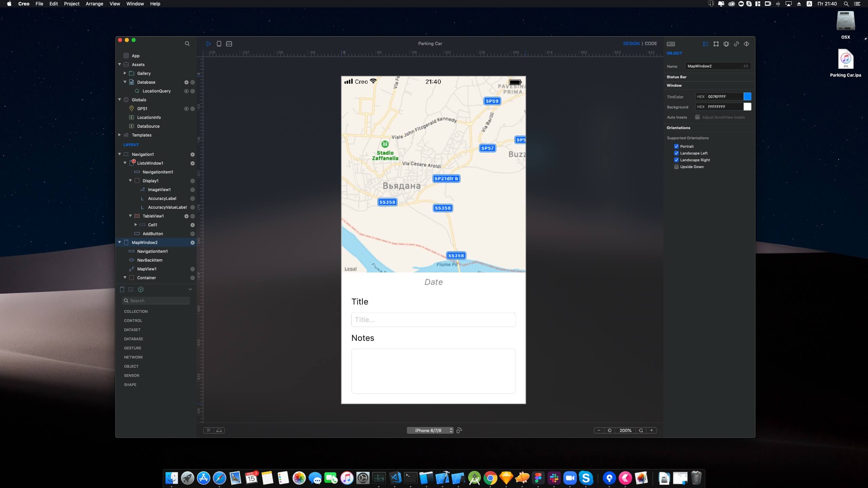Viewport: 868px width, 488px height.
Task: Click the Run play icon in toolbar
Action: 209,44
